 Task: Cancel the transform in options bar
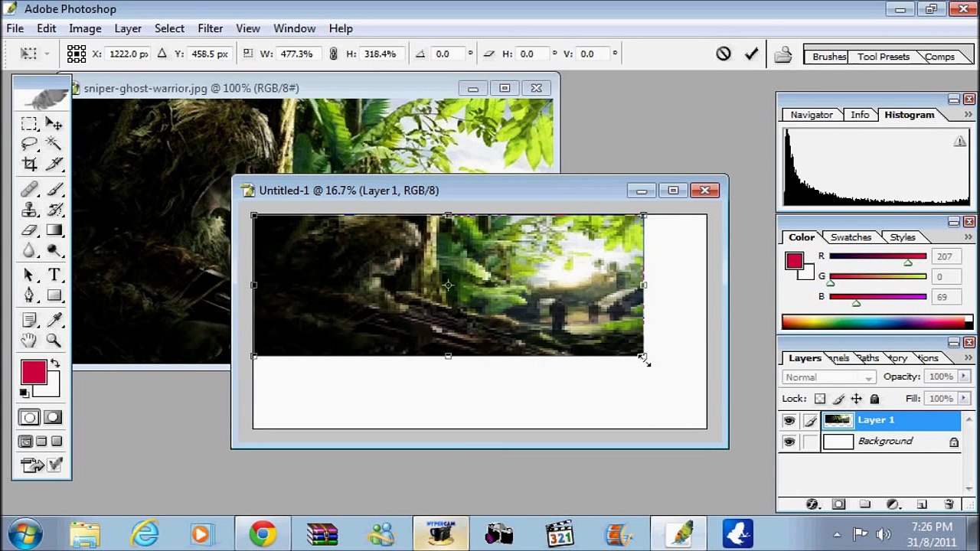[x=724, y=54]
